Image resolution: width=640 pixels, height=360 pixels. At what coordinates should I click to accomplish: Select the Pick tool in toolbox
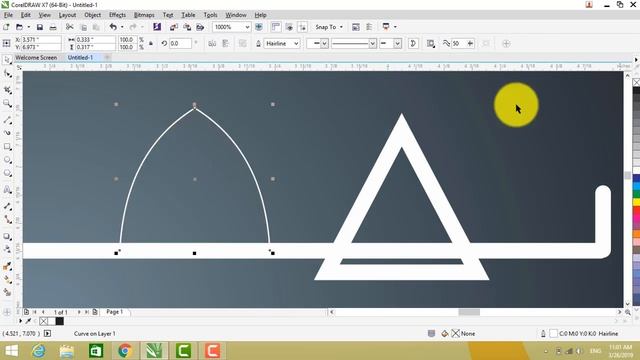pos(7,60)
